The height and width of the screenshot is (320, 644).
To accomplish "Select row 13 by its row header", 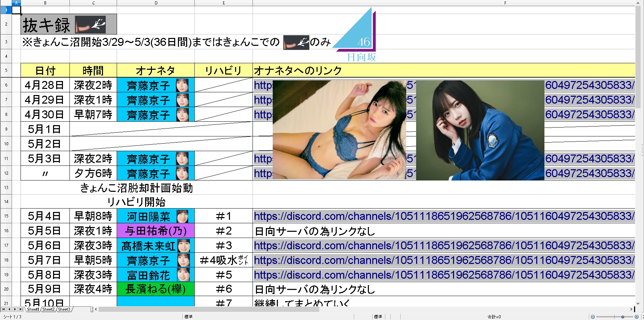I will click(x=6, y=188).
